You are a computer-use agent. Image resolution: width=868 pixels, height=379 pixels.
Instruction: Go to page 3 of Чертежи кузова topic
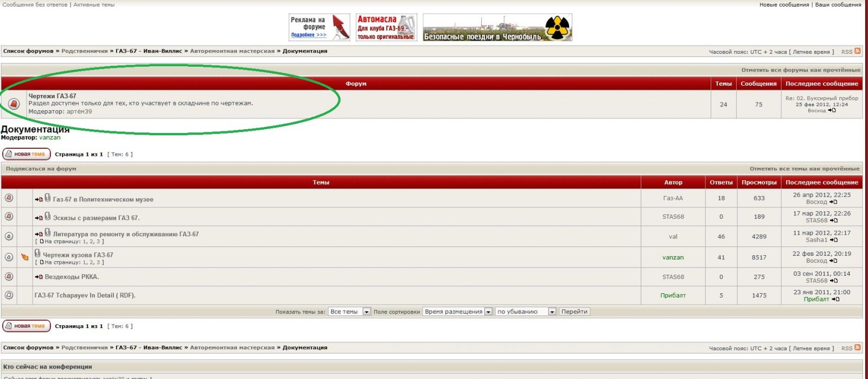[98, 262]
